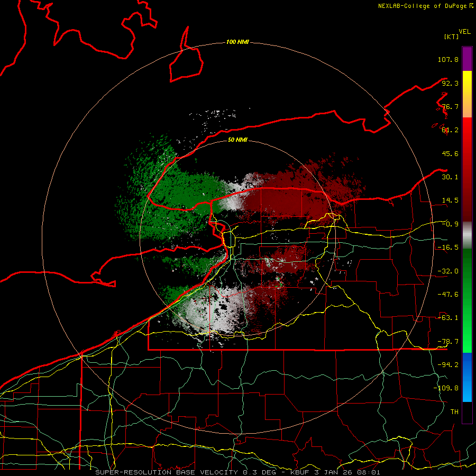
Task: Click the 50 NMI range ring label
Action: (237, 140)
